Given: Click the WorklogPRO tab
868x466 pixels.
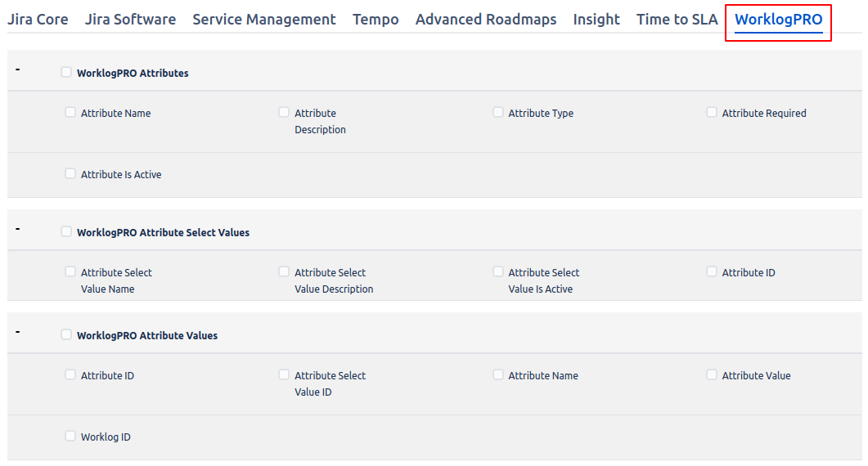Looking at the screenshot, I should [x=778, y=20].
